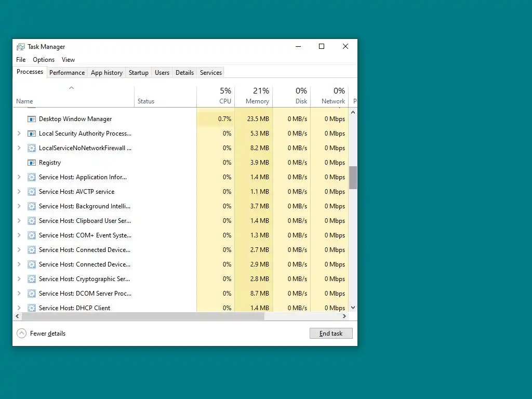Image resolution: width=532 pixels, height=399 pixels.
Task: Click the End task button
Action: pos(331,334)
